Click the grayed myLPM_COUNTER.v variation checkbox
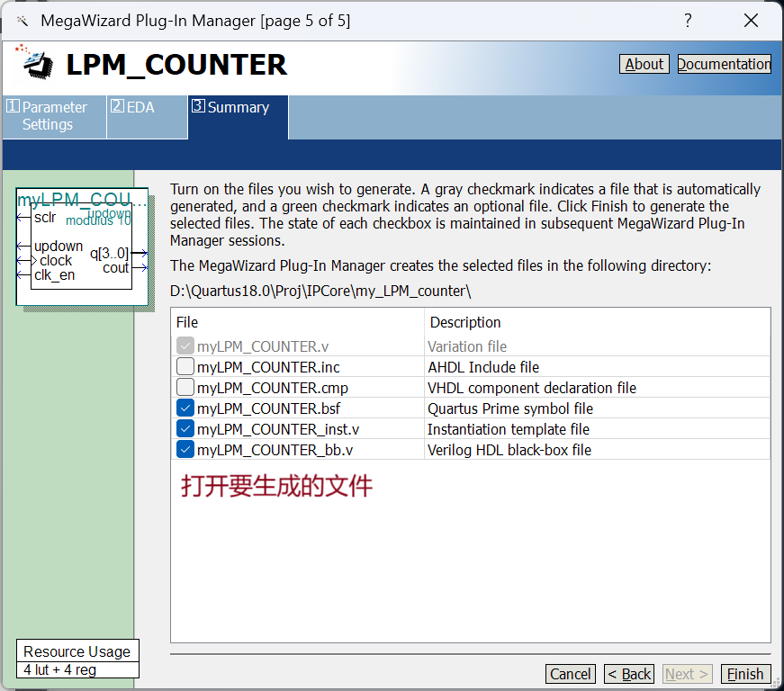 (x=185, y=345)
